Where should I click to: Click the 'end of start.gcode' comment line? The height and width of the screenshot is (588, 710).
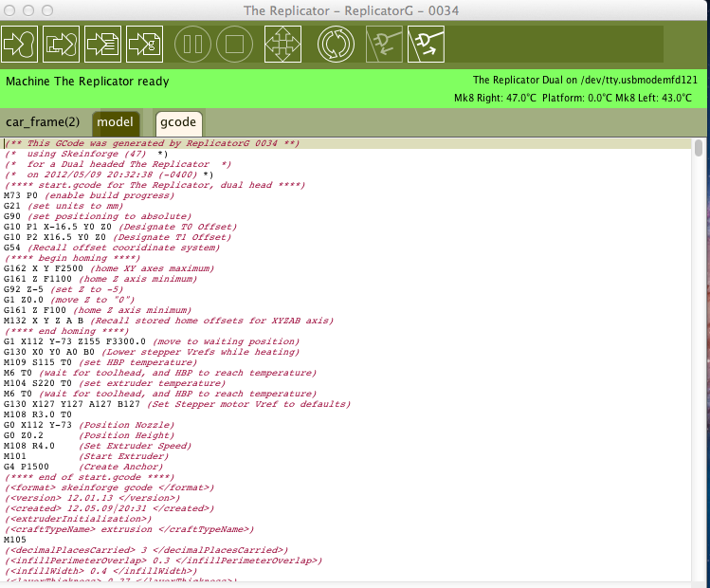pyautogui.click(x=89, y=476)
